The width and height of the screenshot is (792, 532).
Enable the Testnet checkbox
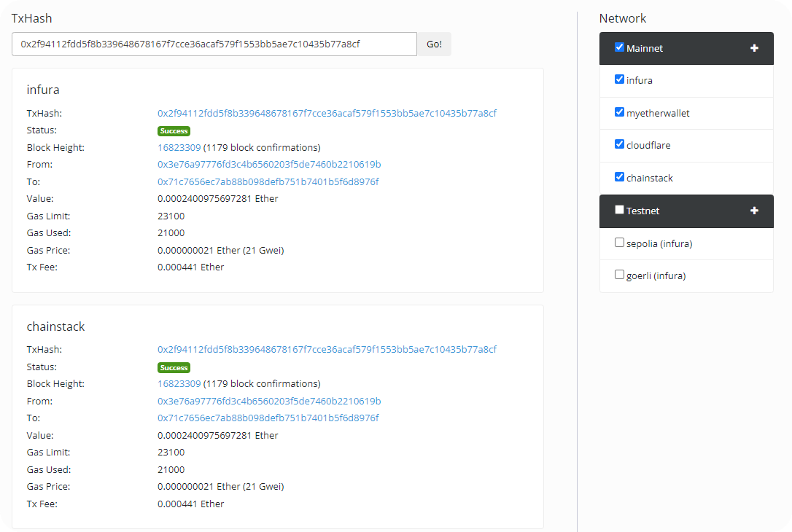coord(619,210)
